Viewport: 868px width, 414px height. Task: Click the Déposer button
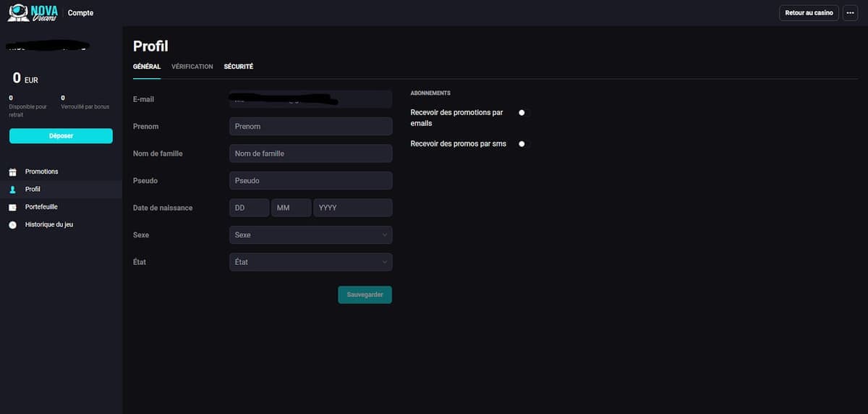pos(61,136)
